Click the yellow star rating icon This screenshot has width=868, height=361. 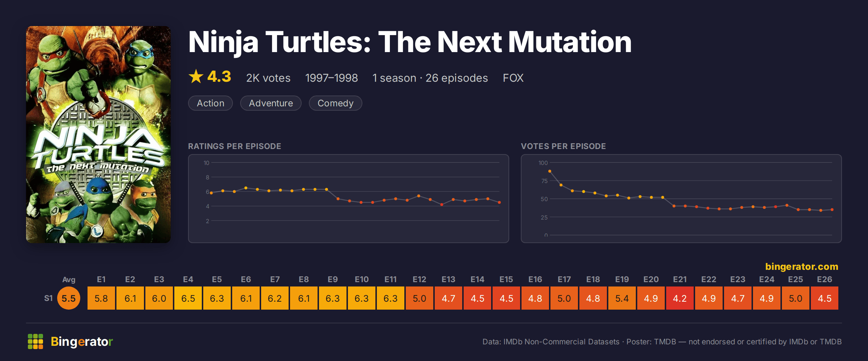tap(196, 76)
